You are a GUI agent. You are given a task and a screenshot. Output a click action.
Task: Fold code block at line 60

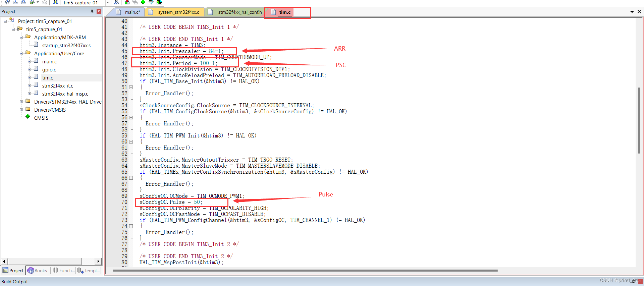coord(131,141)
